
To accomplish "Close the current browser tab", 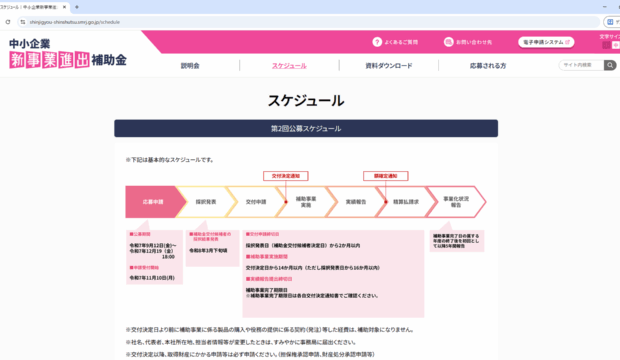I will [64, 7].
